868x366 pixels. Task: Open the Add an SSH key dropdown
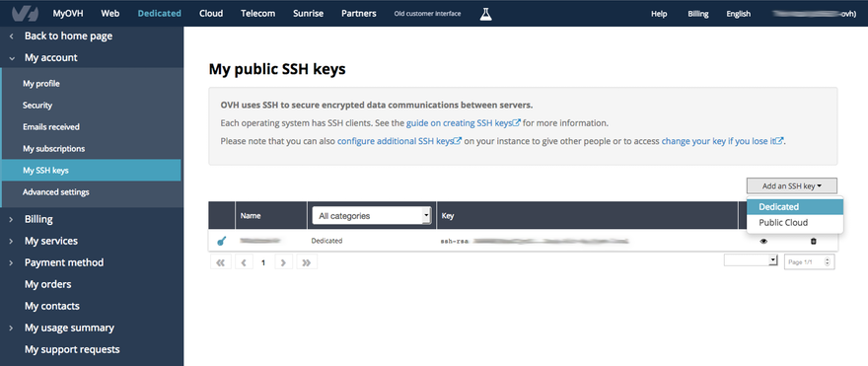[x=792, y=186]
